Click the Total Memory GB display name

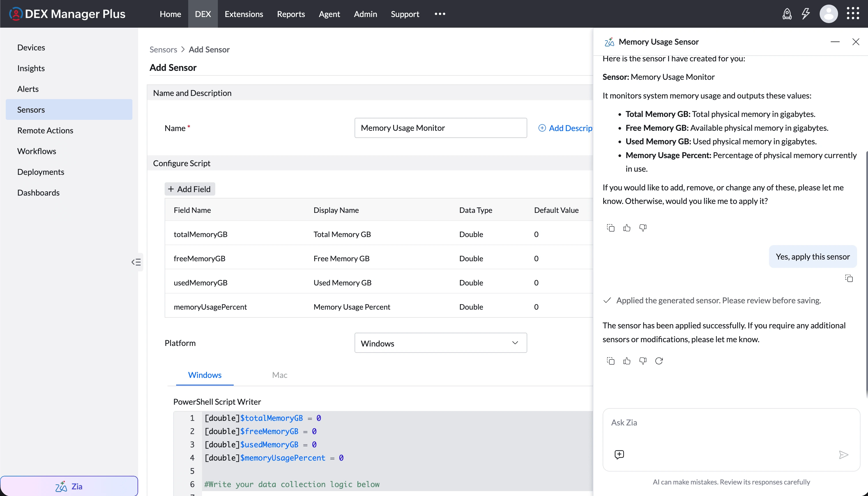coord(342,234)
